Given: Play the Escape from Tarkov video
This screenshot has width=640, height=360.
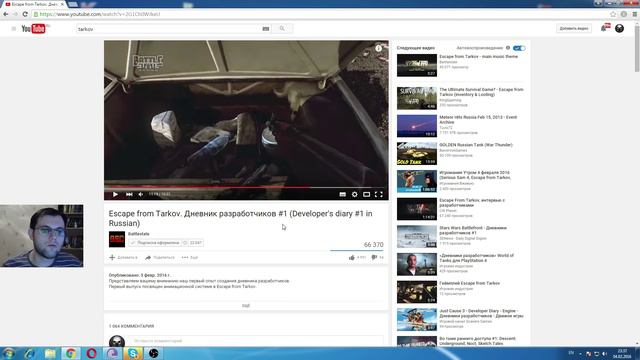Looking at the screenshot, I should point(115,194).
